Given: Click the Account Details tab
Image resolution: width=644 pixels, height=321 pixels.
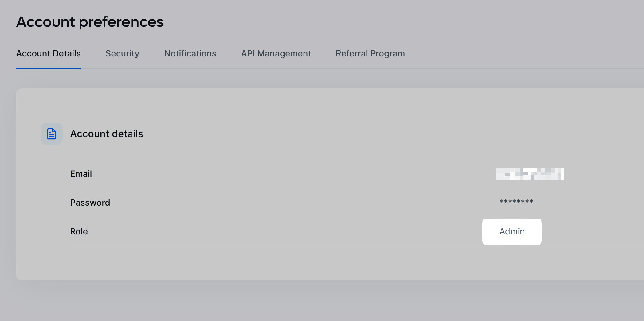Looking at the screenshot, I should coord(48,53).
